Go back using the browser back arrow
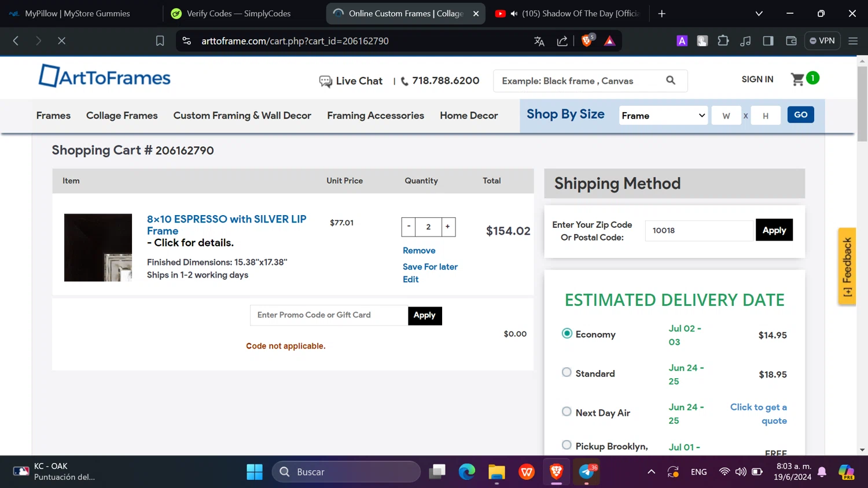 coord(16,40)
